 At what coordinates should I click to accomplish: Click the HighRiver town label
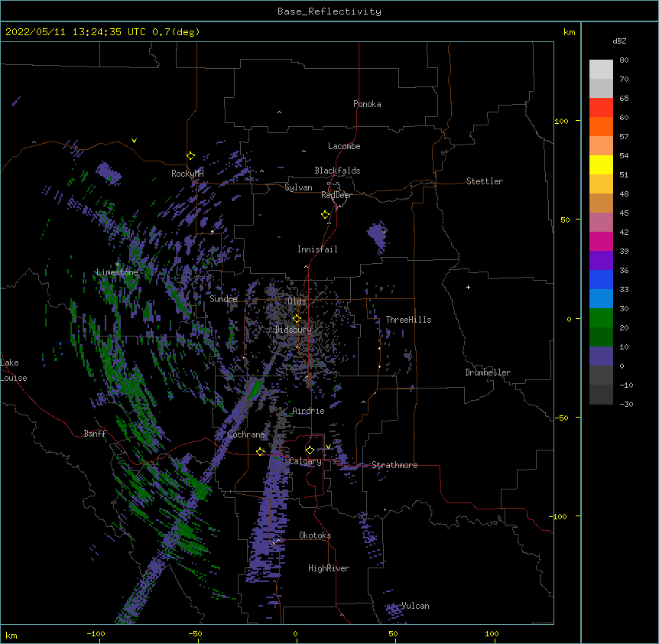click(x=329, y=568)
